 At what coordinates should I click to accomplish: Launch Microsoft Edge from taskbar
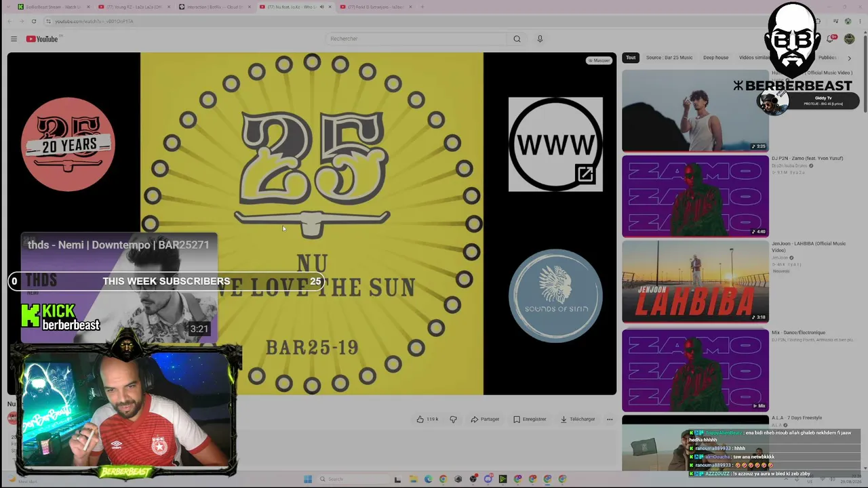pos(428,479)
